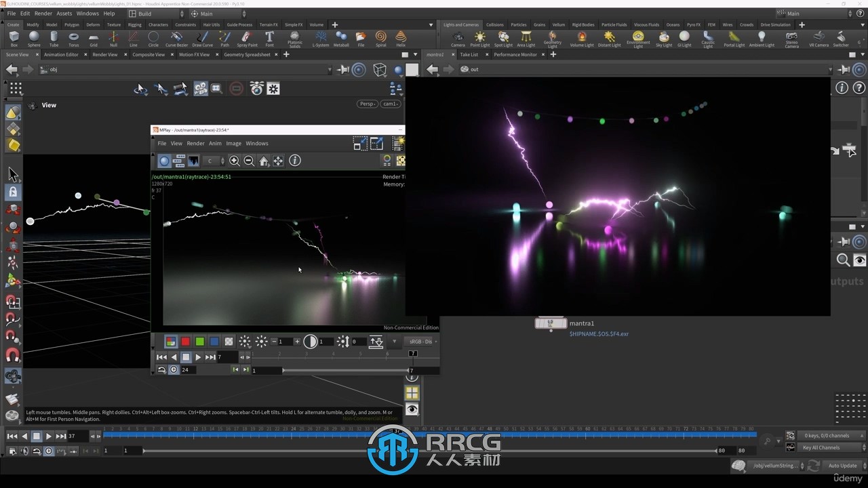Toggle alpha checkerboard display in MPlay
Viewport: 868px width, 488px height.
(x=229, y=342)
